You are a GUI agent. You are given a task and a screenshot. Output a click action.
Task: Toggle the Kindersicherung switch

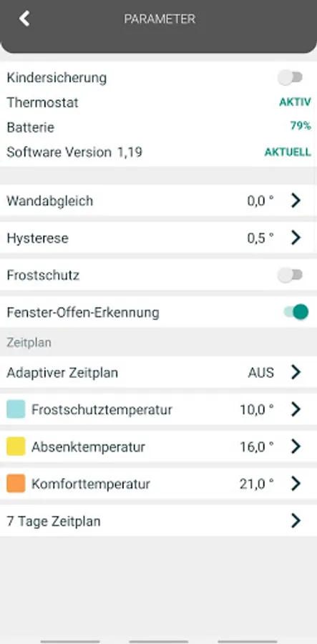[x=291, y=77]
